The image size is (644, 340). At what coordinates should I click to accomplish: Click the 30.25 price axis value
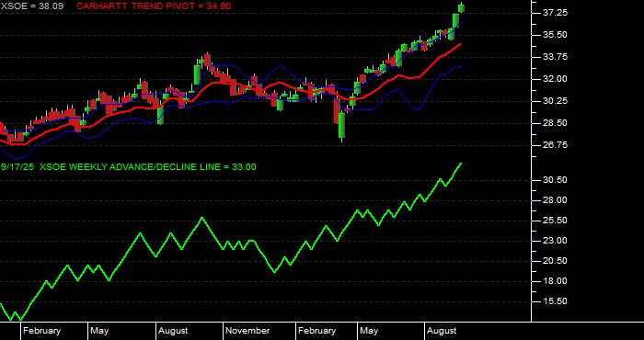tap(555, 101)
